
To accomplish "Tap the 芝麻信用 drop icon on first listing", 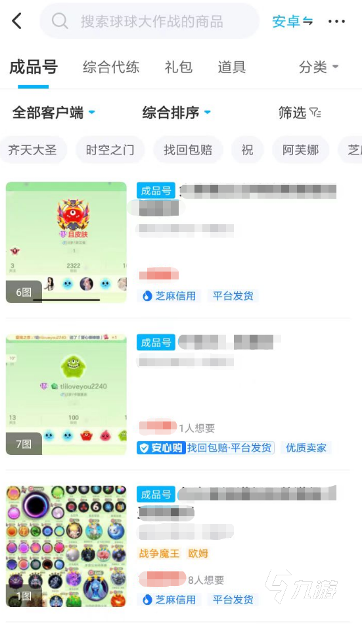I will coord(147,296).
